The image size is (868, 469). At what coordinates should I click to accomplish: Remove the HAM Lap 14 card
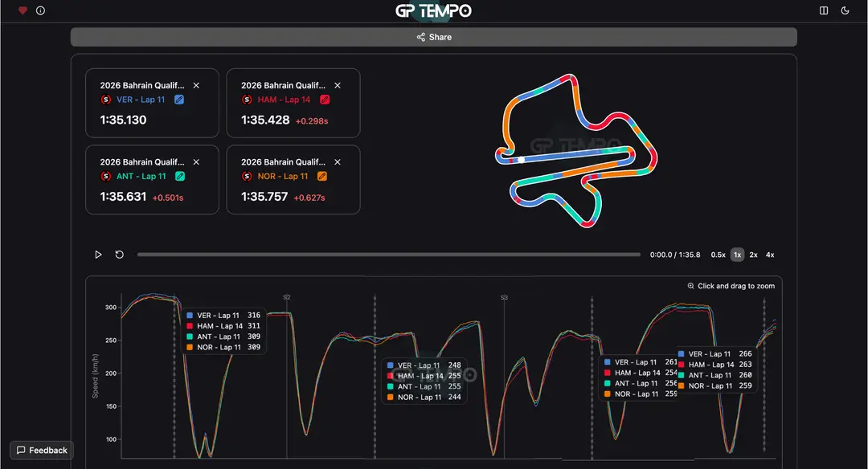click(x=337, y=85)
